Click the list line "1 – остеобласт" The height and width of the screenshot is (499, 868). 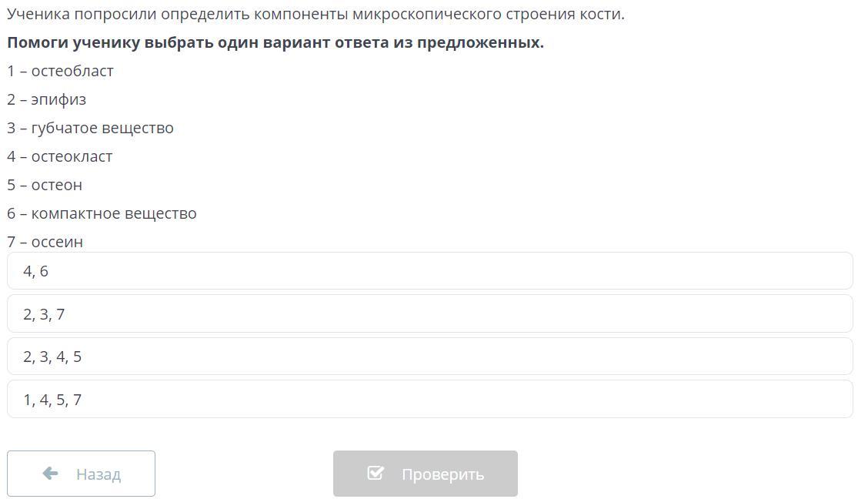(60, 71)
